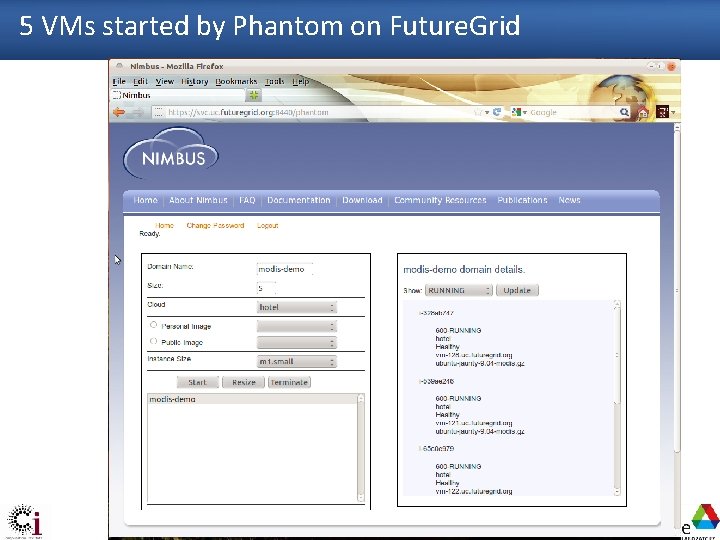Open the Download navigation link
Viewport: 720px width, 540px height.
[362, 200]
